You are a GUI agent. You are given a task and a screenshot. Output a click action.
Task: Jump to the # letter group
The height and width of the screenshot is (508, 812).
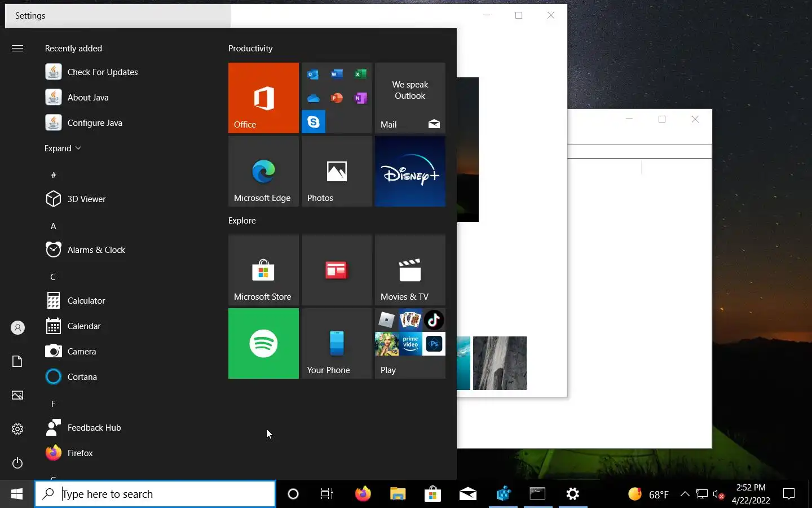click(54, 175)
